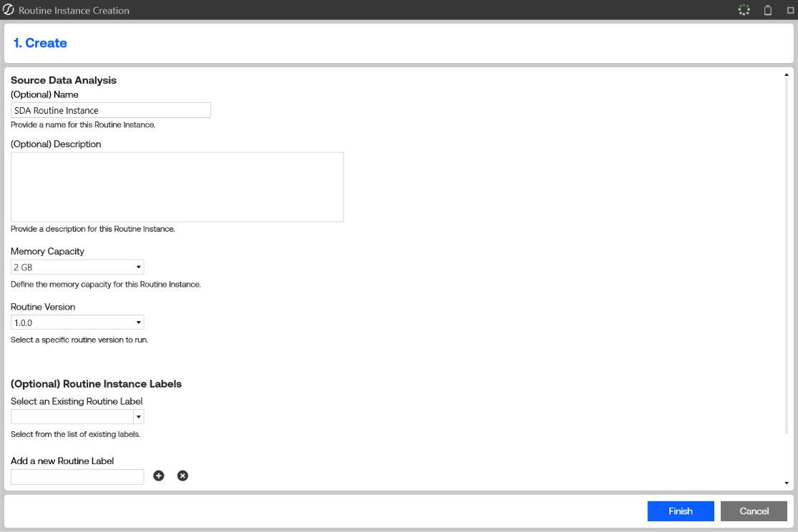Click "Select a specific routine version to run." text

pos(79,340)
